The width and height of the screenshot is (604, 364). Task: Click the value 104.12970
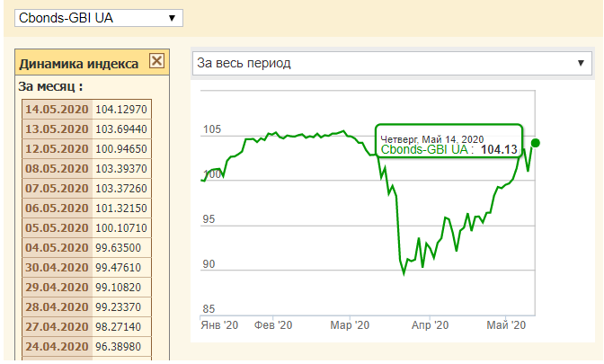tap(121, 110)
